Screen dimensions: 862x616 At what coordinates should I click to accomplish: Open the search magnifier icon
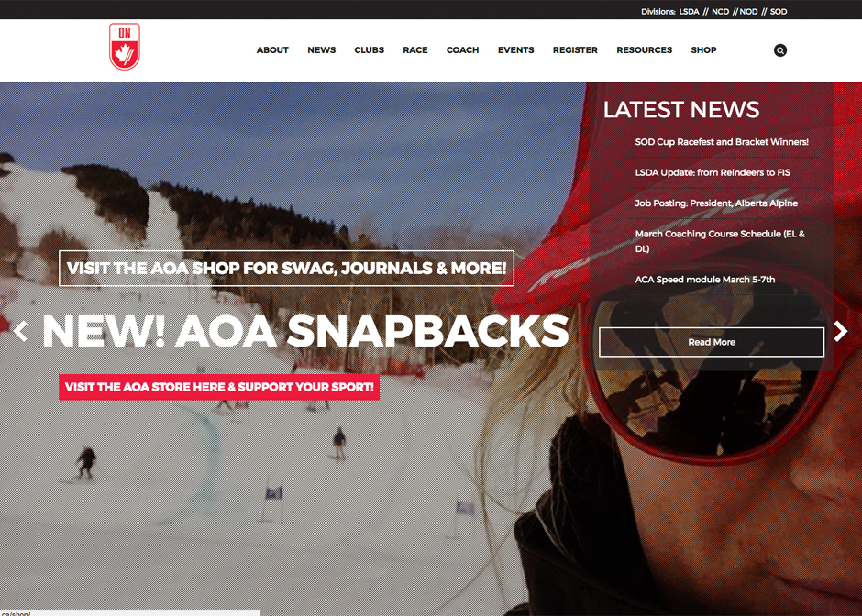(779, 50)
